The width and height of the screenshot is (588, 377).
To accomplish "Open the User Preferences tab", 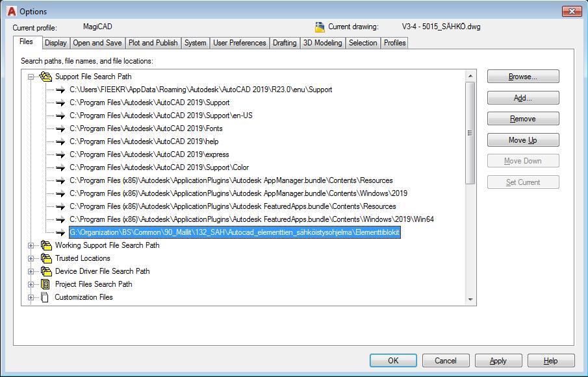I will (x=240, y=43).
